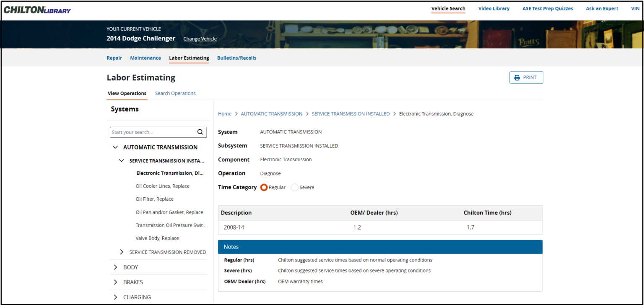Click Vehicle Search in the top menu

pyautogui.click(x=448, y=8)
